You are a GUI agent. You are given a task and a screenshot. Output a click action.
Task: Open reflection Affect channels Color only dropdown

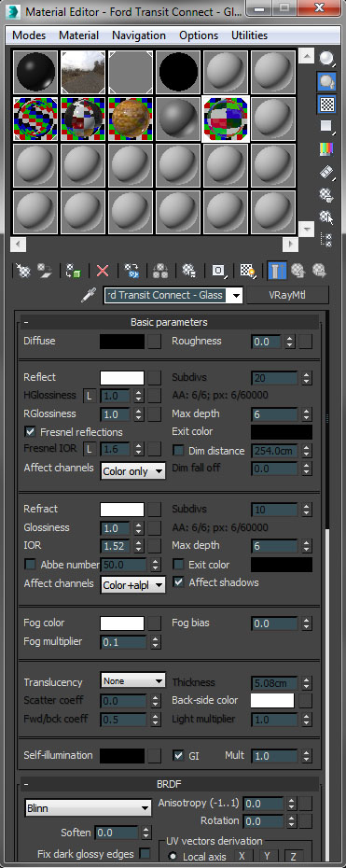point(133,471)
